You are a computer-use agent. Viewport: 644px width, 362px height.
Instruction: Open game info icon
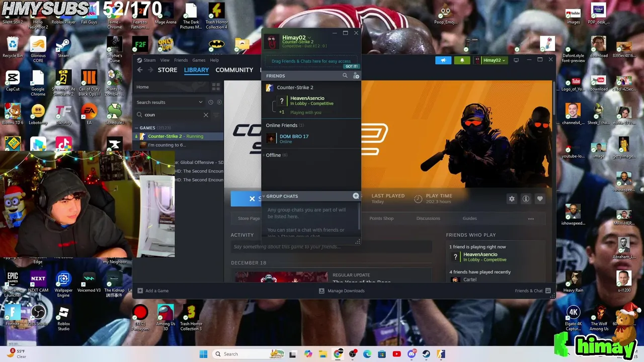coord(526,199)
